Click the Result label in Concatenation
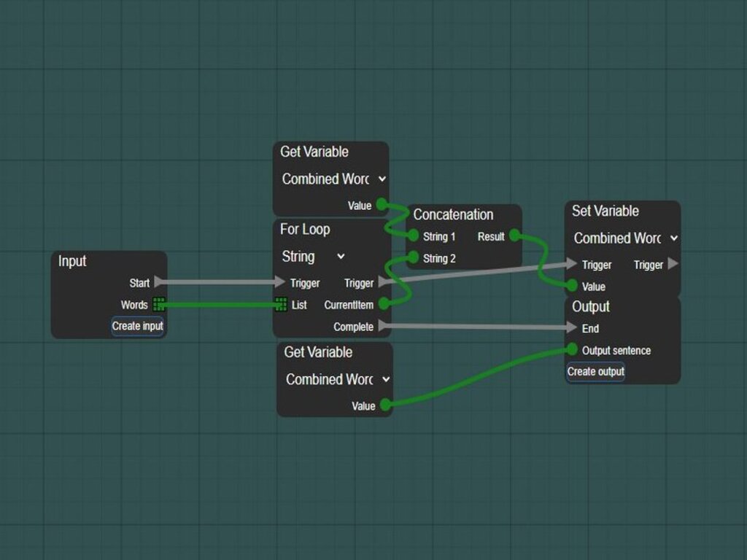 [x=491, y=237]
